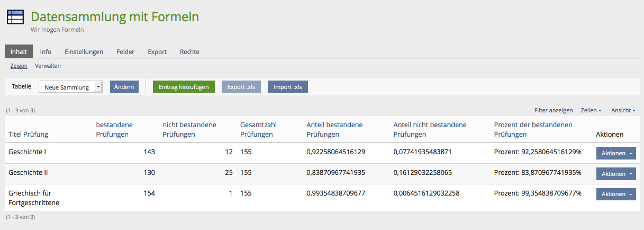Expand the Zeilen dropdown
The width and height of the screenshot is (644, 230).
point(591,110)
